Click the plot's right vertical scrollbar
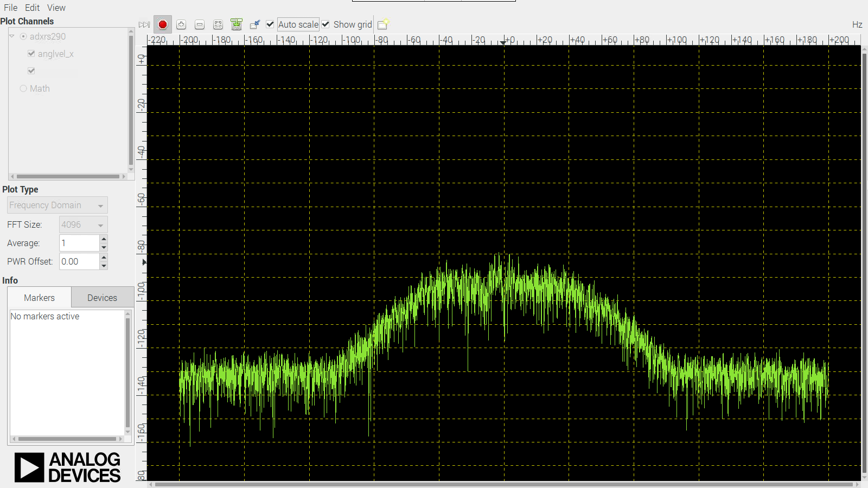Screen dimensions: 868x488 coord(864,263)
